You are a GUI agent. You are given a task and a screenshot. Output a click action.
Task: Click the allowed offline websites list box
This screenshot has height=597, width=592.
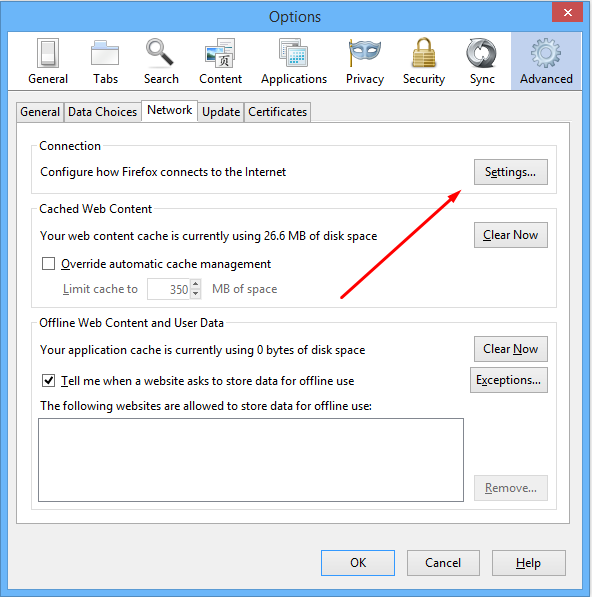coord(251,460)
